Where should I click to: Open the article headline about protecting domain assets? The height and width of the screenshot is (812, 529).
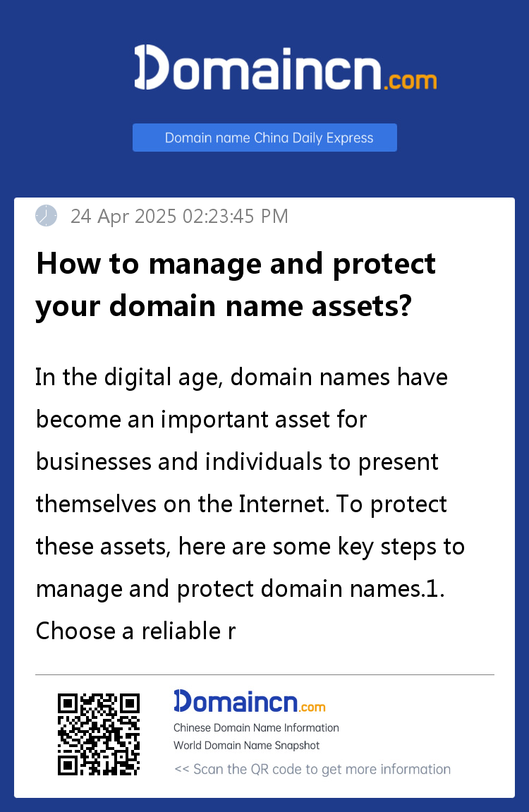click(x=236, y=285)
